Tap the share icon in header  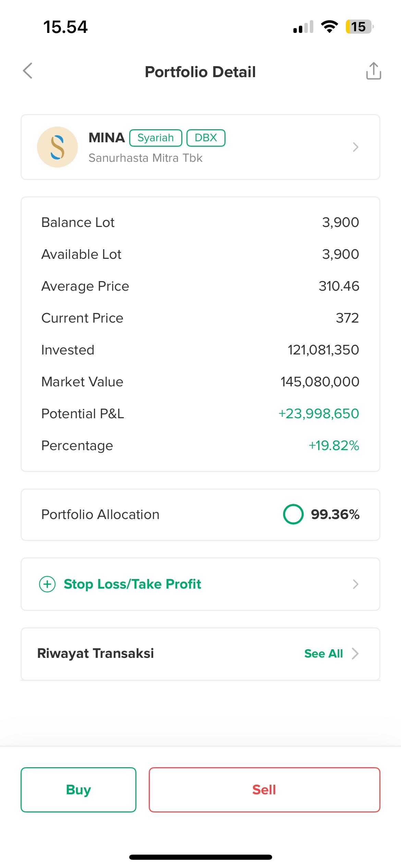(x=373, y=71)
